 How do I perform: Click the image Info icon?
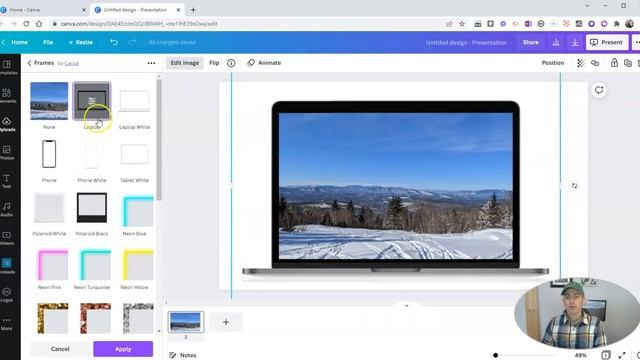[x=231, y=63]
